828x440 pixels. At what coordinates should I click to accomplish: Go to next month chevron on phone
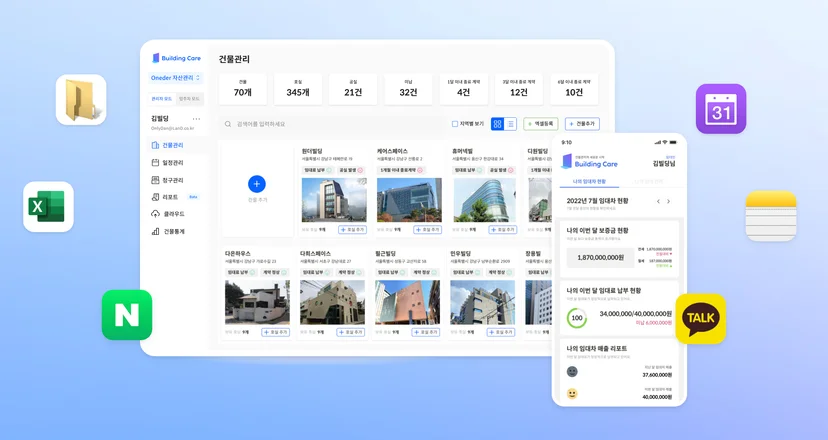click(669, 201)
